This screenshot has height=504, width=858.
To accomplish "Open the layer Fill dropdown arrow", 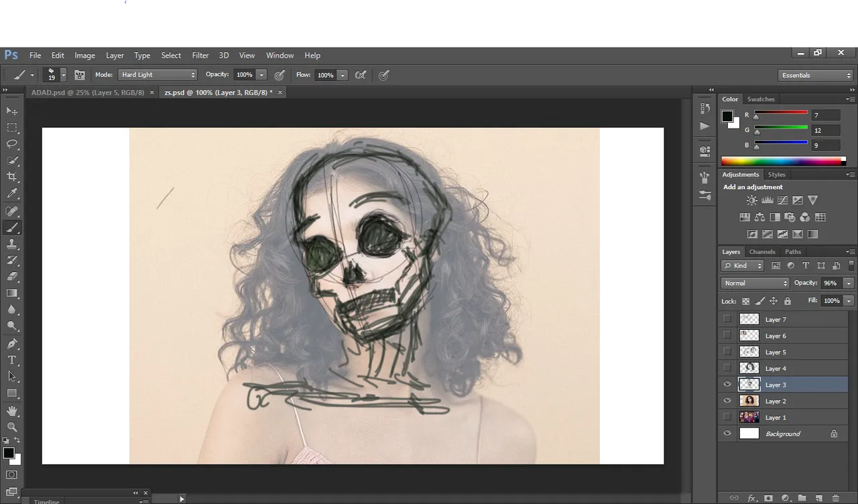I will click(x=849, y=301).
